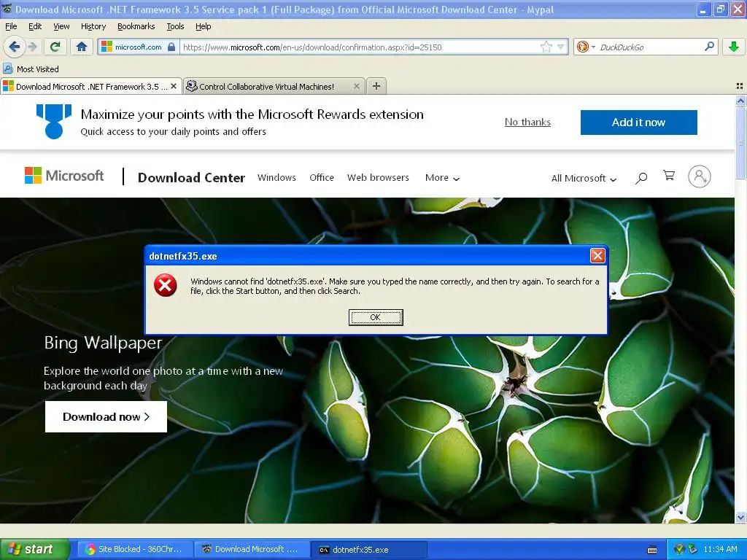Screen dimensions: 747x560
Task: Open the Most Visited bookmarks folder
Action: point(31,69)
